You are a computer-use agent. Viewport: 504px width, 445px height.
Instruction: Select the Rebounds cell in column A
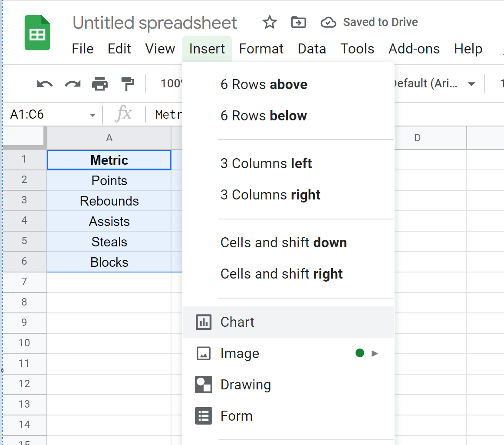pos(109,201)
